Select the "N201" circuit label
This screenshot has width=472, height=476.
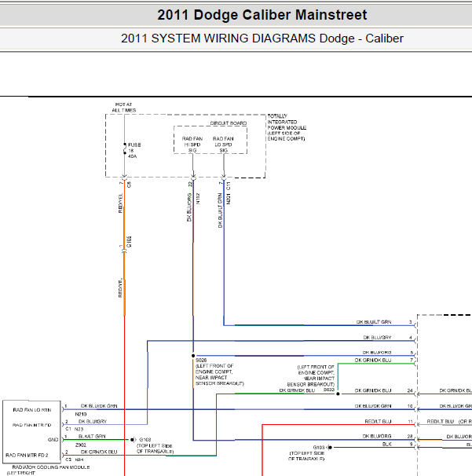click(229, 199)
